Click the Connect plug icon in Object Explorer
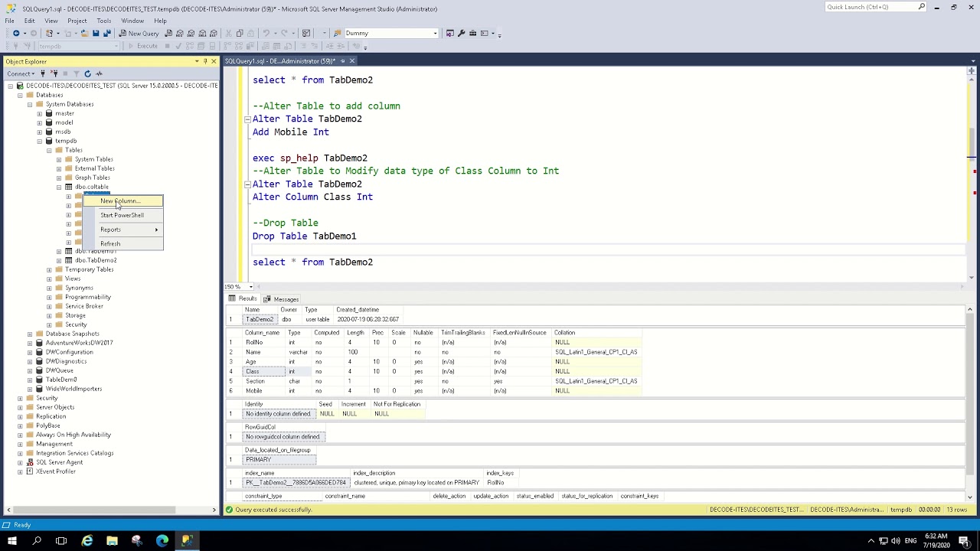 click(x=43, y=73)
